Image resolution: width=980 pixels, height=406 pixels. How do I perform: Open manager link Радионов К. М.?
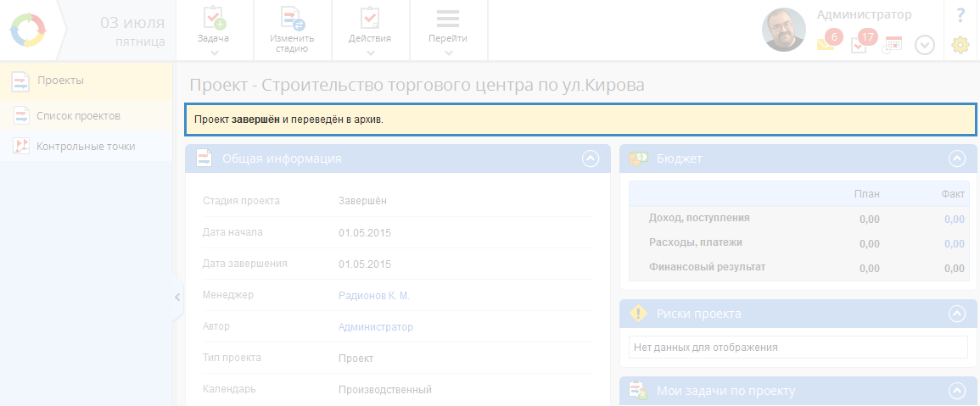tap(373, 295)
